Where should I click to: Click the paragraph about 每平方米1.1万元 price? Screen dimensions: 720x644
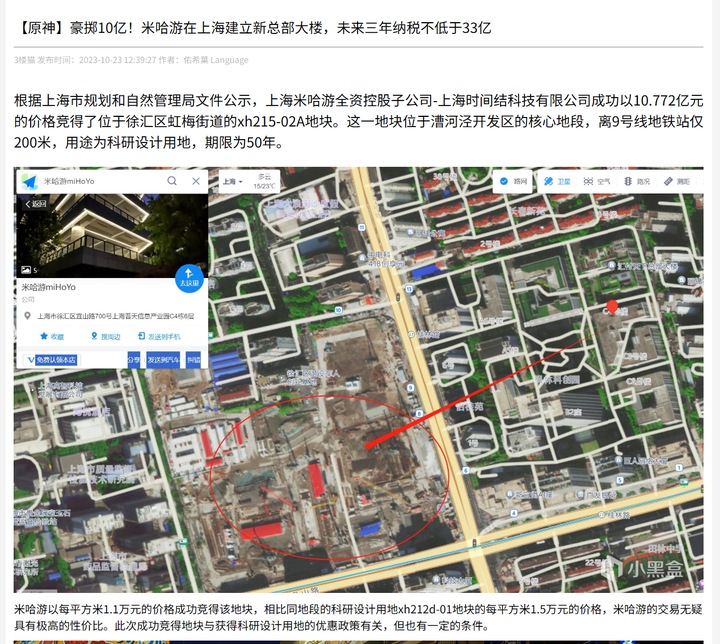(358, 617)
